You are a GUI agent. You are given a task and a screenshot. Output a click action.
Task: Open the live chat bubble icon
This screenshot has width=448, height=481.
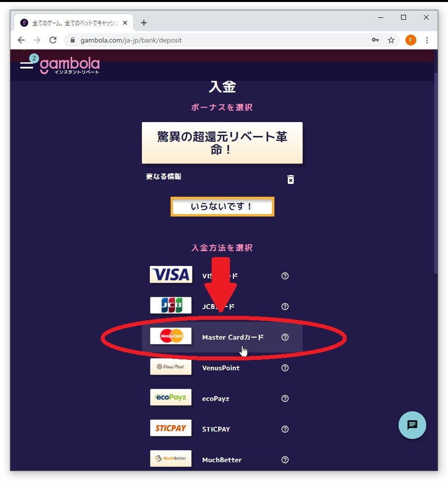pos(412,425)
